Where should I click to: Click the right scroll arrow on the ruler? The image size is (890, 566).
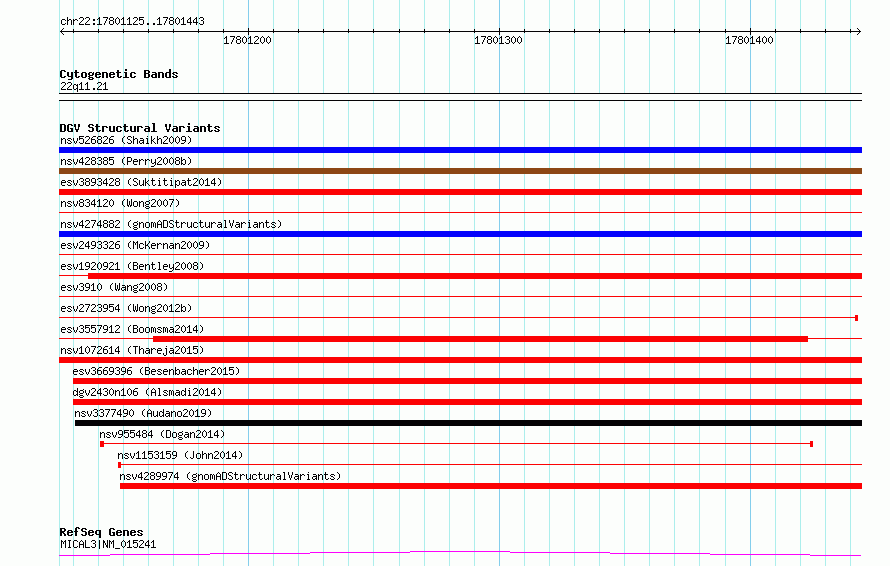(x=858, y=31)
